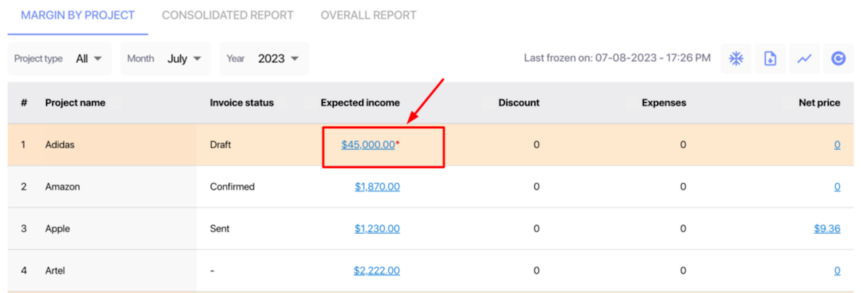868x293 pixels.
Task: Open Adidas expected income $45,000.00 link
Action: [x=368, y=145]
